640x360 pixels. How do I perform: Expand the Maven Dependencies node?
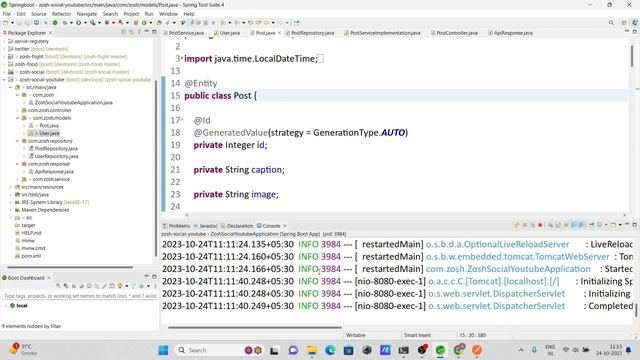point(11,210)
